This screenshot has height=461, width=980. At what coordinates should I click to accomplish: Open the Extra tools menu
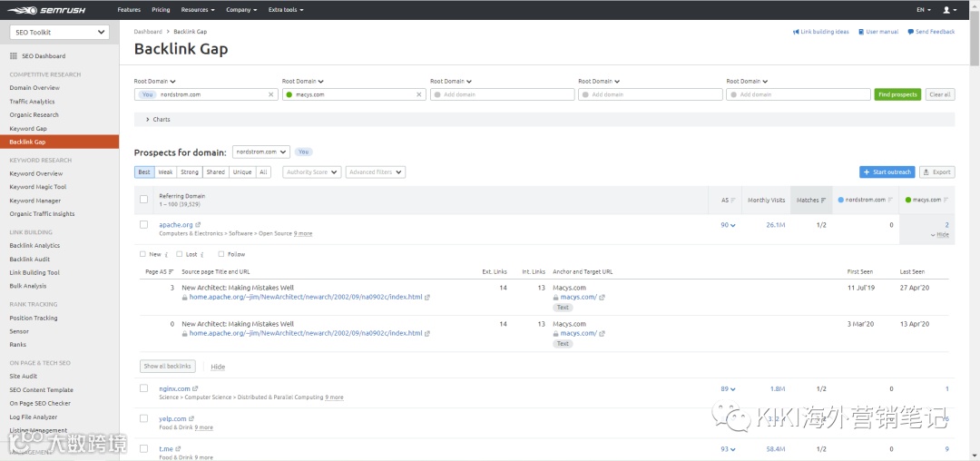click(x=286, y=10)
